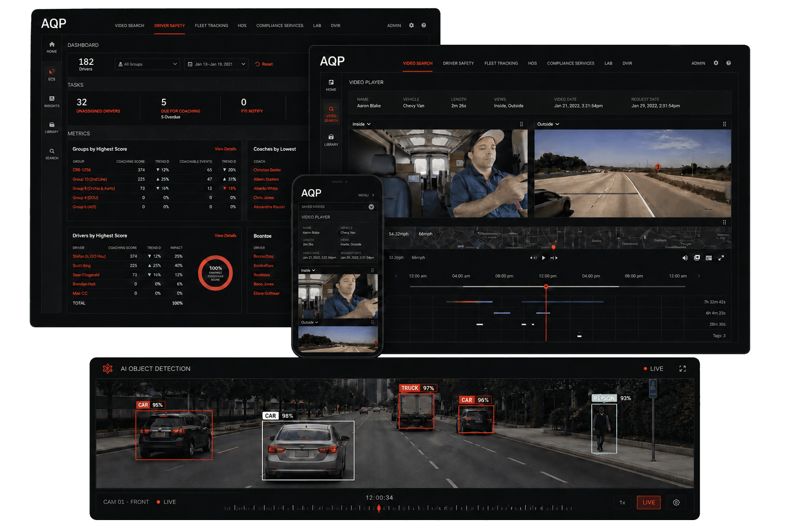This screenshot has width=798, height=532.
Task: Select the 1x playback speed button
Action: pos(622,502)
